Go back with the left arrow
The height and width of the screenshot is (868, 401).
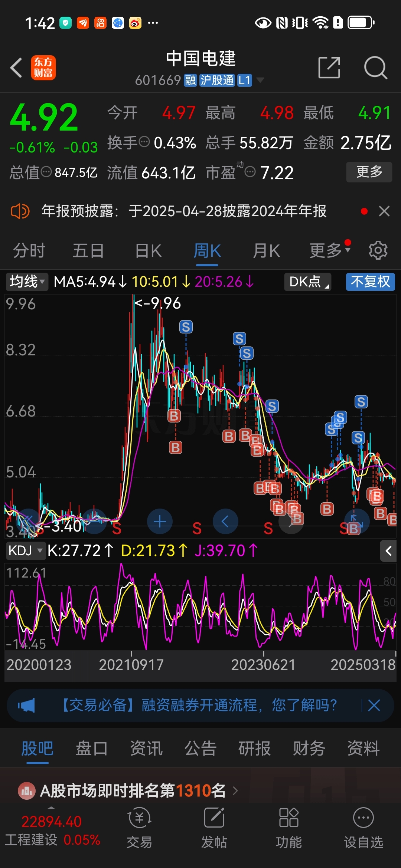(16, 68)
